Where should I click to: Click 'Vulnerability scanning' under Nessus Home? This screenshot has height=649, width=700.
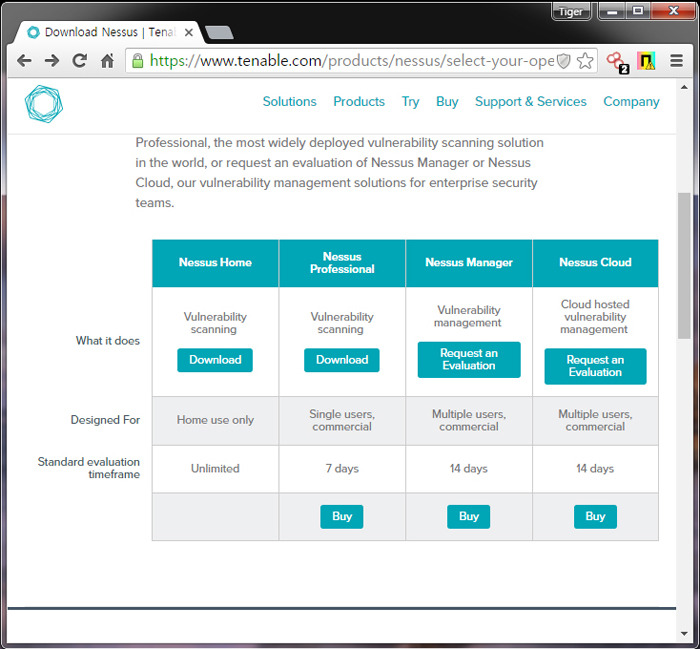tap(215, 323)
